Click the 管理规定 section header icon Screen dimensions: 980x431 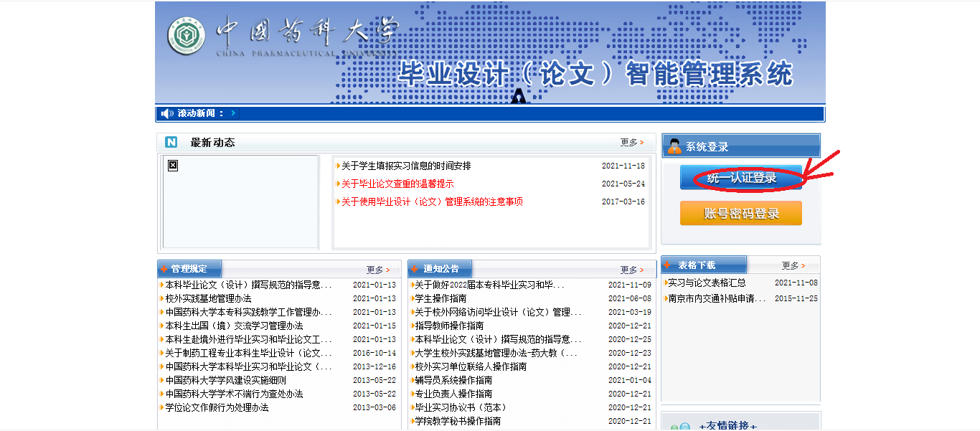164,269
